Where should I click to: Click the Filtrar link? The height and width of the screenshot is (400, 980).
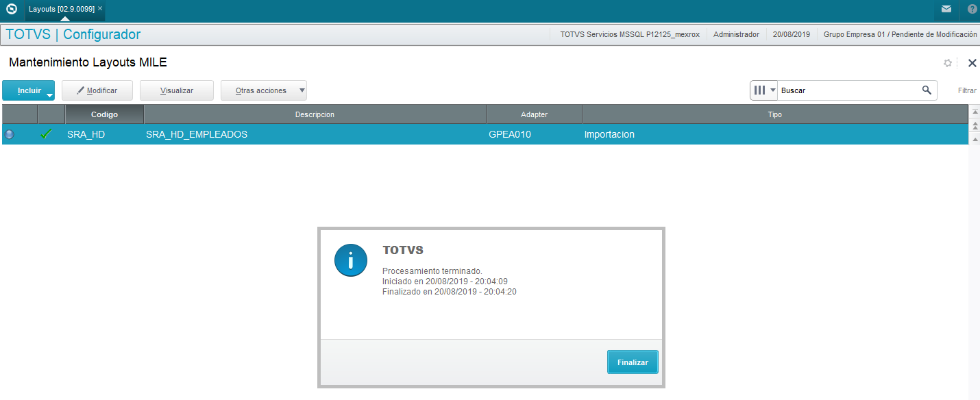(x=967, y=90)
